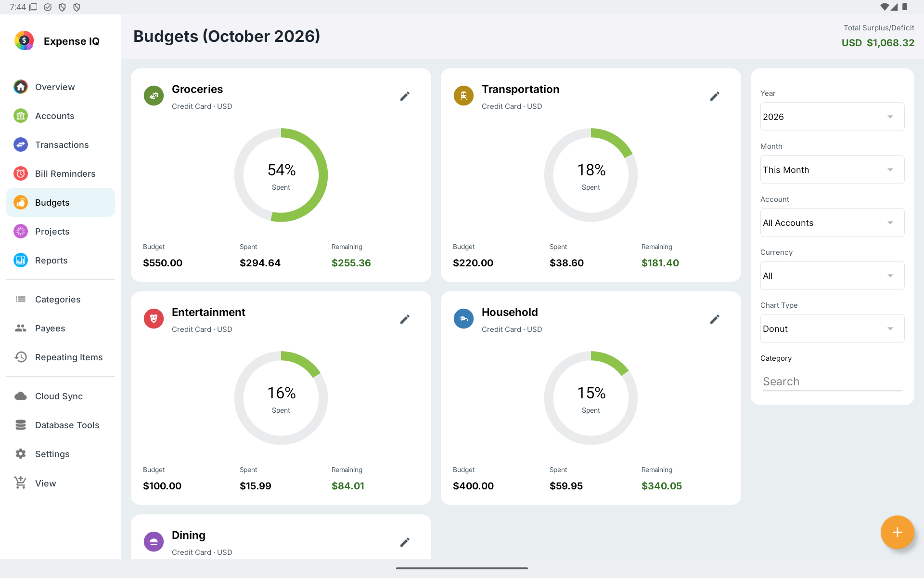The image size is (924, 578).
Task: Focus the Category search field
Action: coord(832,381)
